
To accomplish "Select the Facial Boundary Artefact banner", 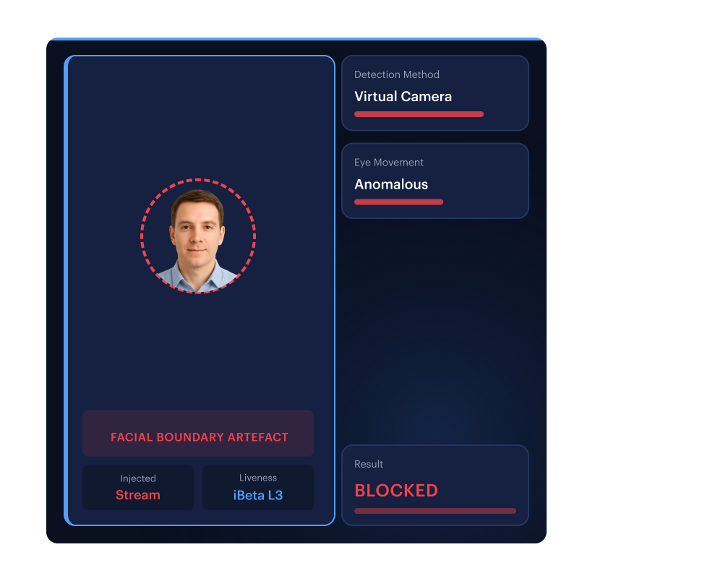I will (198, 433).
